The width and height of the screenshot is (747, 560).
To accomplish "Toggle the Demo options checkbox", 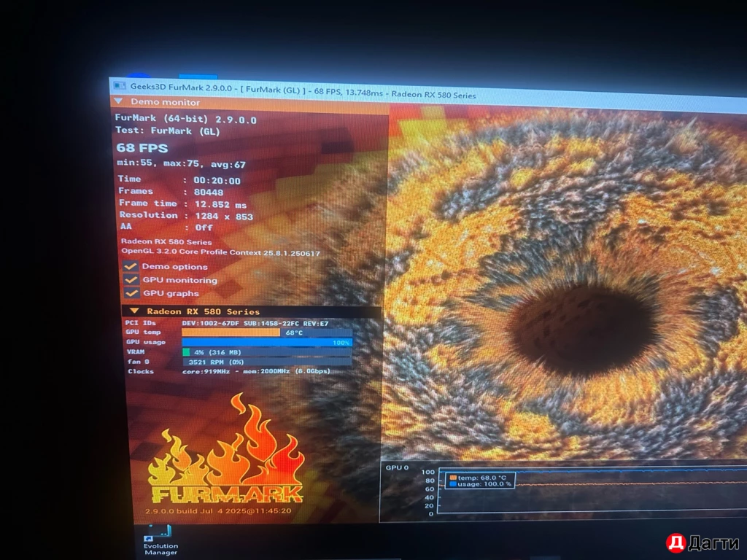I will coord(131,267).
